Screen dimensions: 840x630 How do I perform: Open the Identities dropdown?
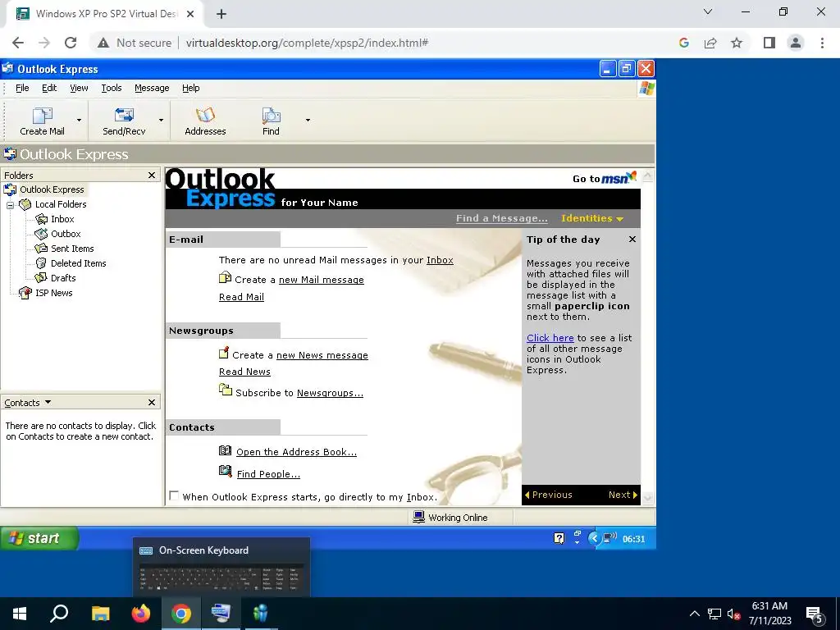pyautogui.click(x=592, y=218)
